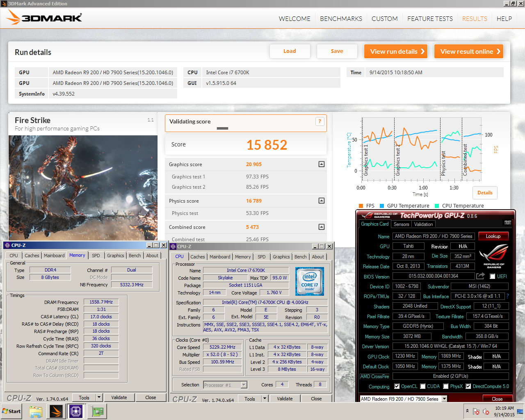Click the green CPU Temperature legend swatch
Viewport: 525px width, 420px height.
pos(437,206)
